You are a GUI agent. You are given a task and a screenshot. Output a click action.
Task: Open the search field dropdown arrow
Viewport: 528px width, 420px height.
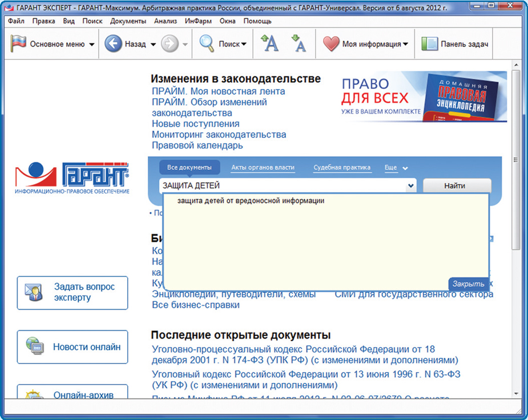[410, 185]
